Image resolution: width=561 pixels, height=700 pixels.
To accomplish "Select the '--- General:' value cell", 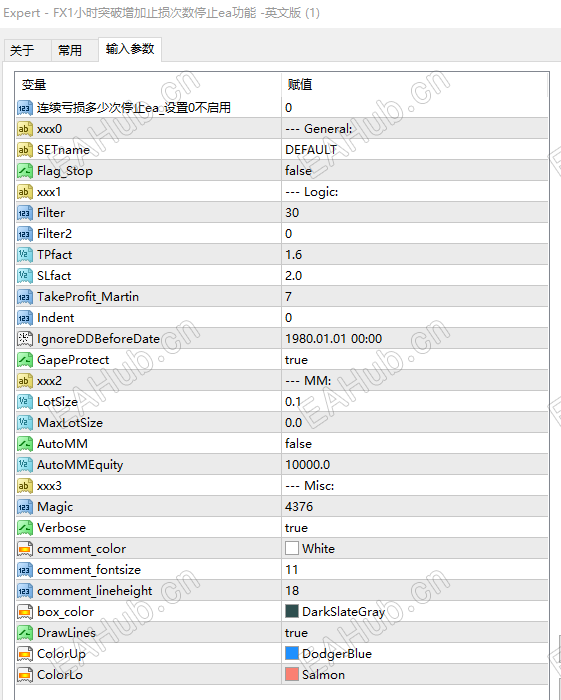I will tap(415, 129).
